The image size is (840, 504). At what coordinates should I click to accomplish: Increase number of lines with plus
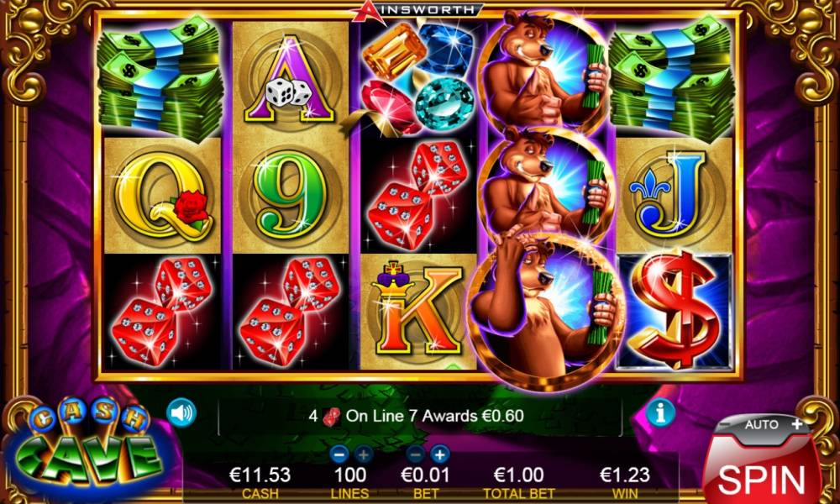[363, 454]
